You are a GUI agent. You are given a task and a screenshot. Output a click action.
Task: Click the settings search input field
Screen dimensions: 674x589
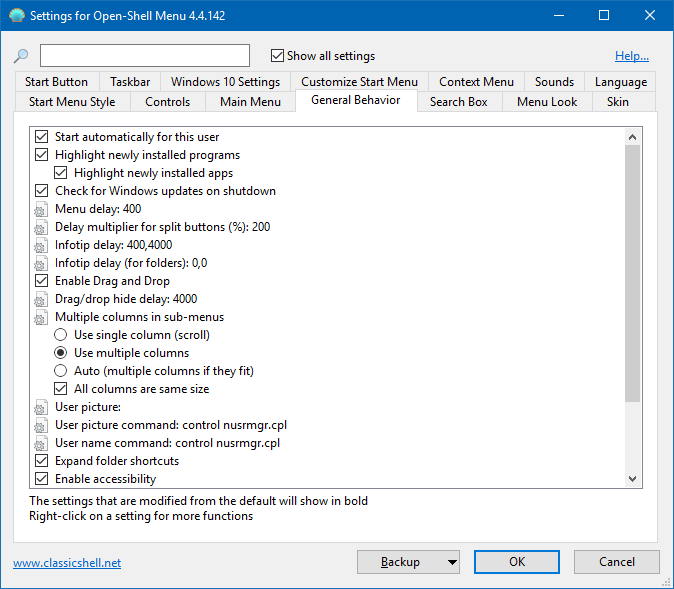(x=145, y=56)
